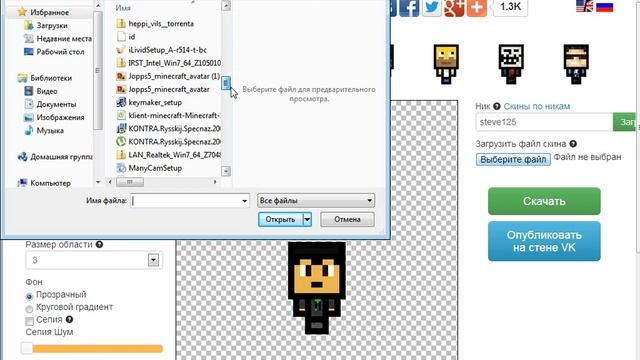Screen dimensions: 640x360
Task: Open Рабочий стол in navigation pane
Action: pyautogui.click(x=54, y=52)
